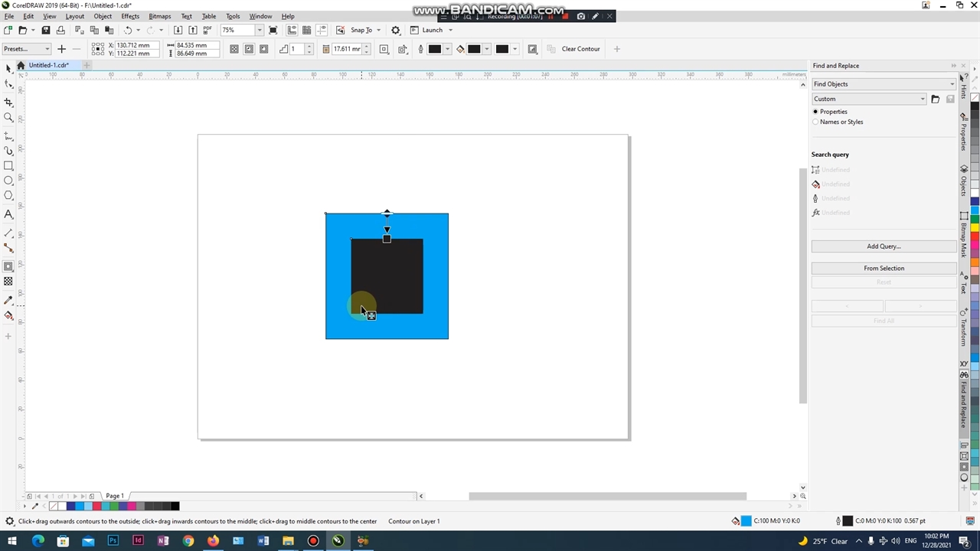Image resolution: width=980 pixels, height=551 pixels.
Task: Choose the Rectangle tool
Action: pyautogui.click(x=8, y=166)
